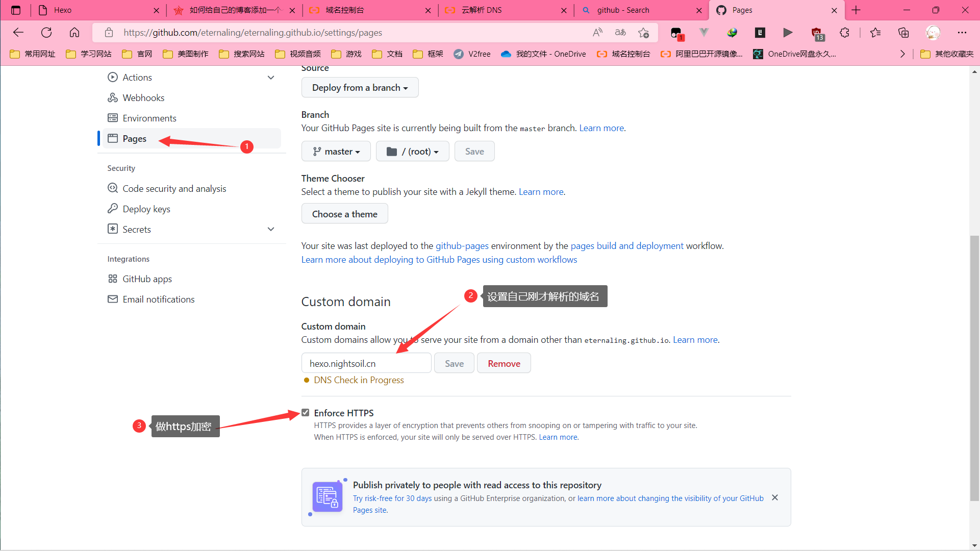The height and width of the screenshot is (551, 980).
Task: Open a new browser tab
Action: point(856,10)
